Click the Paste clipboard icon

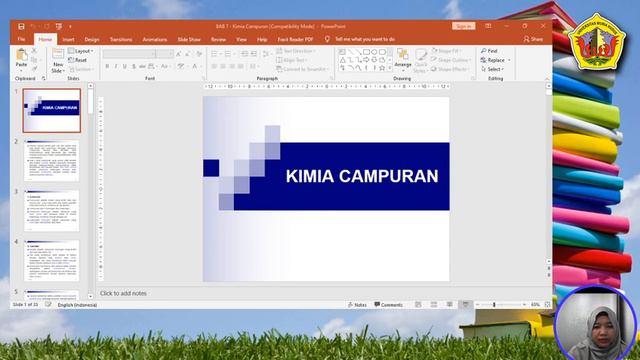point(21,55)
